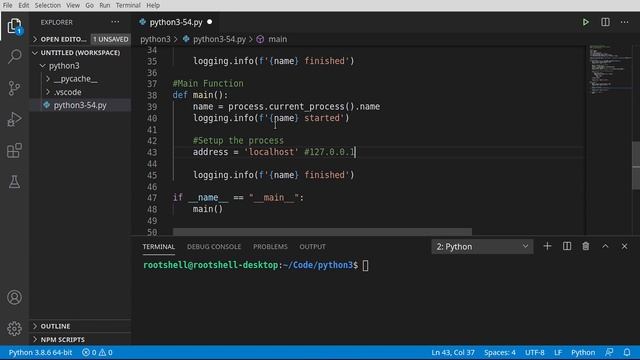640x360 pixels.
Task: Click python3 in the breadcrumb
Action: click(x=155, y=39)
